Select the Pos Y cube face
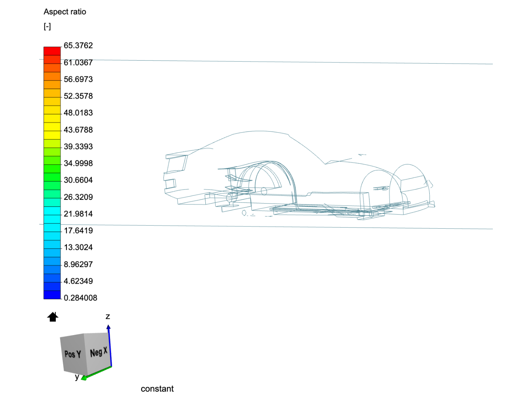This screenshot has width=532, height=399. click(x=73, y=354)
